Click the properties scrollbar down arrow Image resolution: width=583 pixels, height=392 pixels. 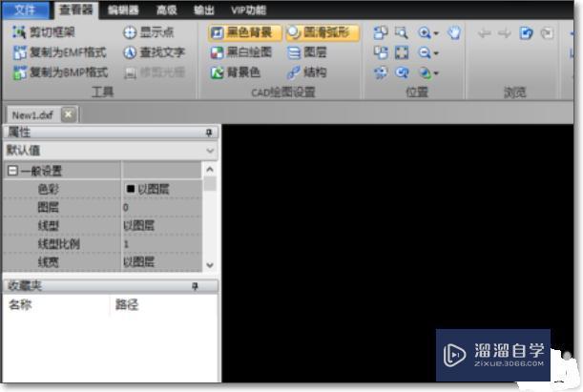coord(210,265)
